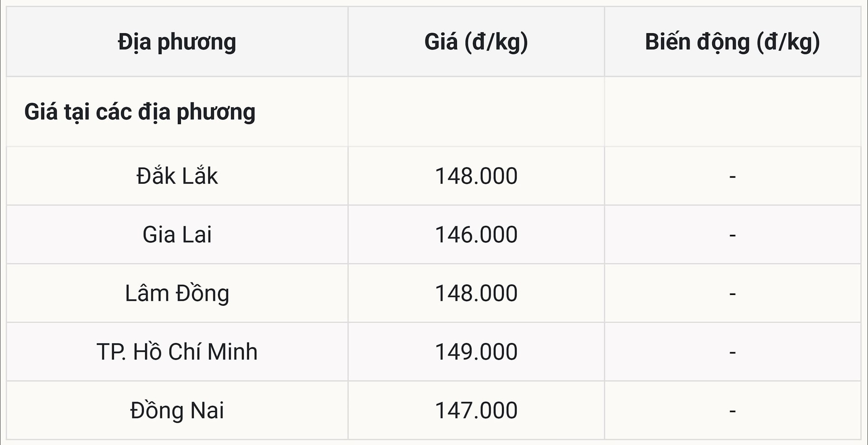Select the Đắk Lắk location cell
Screen dimensions: 868x445
(177, 176)
